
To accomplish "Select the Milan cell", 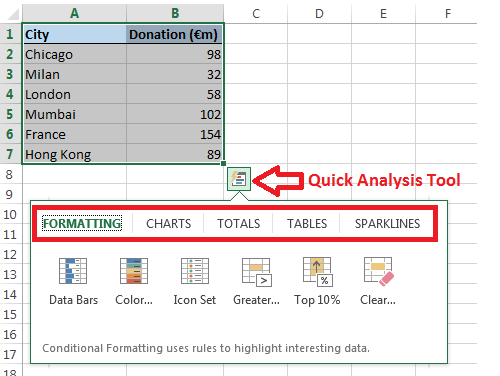I will pos(75,74).
